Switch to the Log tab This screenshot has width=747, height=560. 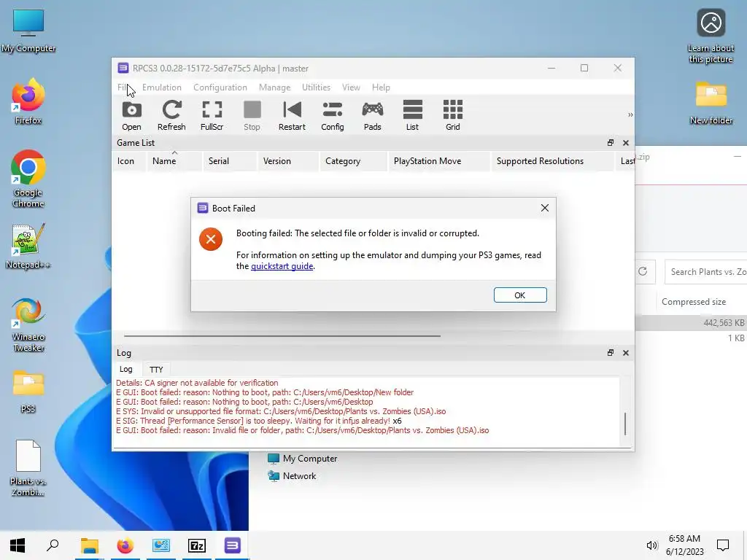(126, 369)
